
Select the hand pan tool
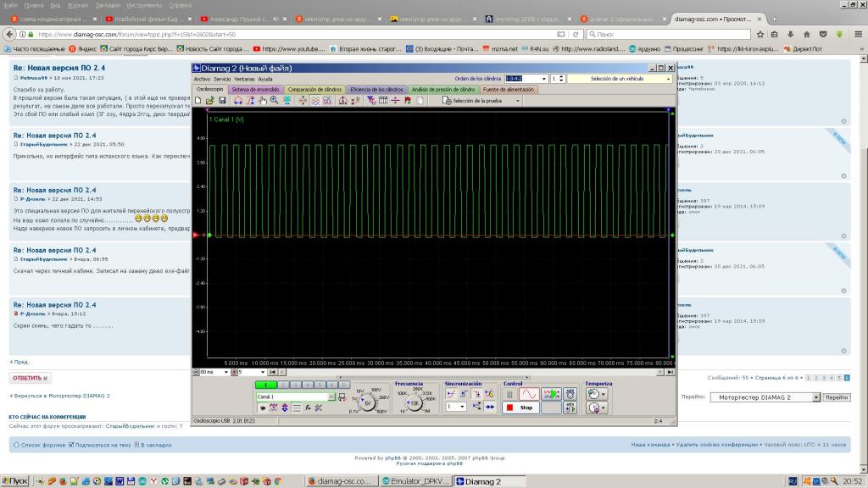[x=263, y=100]
